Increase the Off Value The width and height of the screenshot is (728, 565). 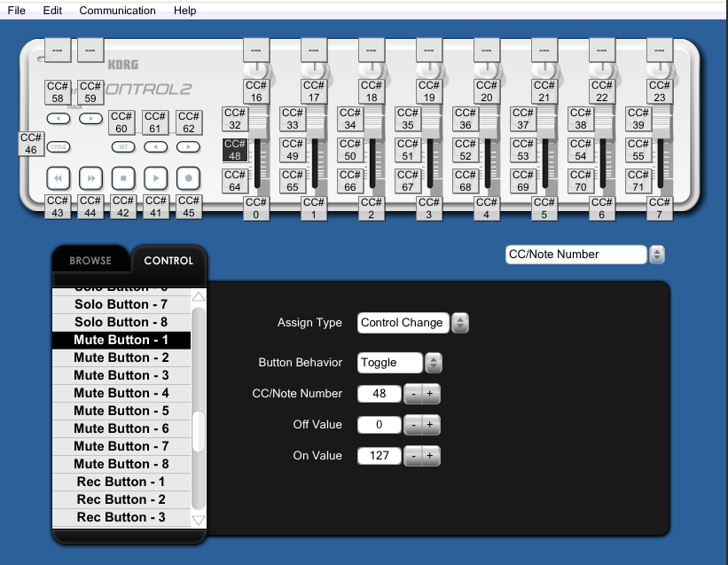(430, 425)
